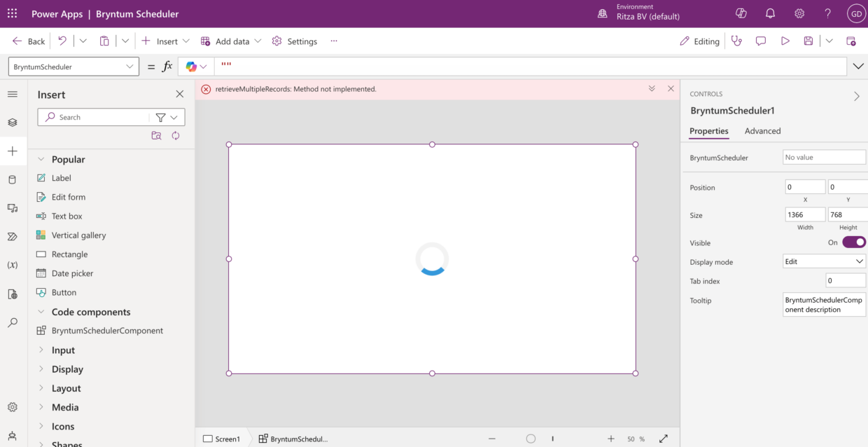Select the Insert plus icon in sidebar
The height and width of the screenshot is (447, 868).
coord(13,151)
